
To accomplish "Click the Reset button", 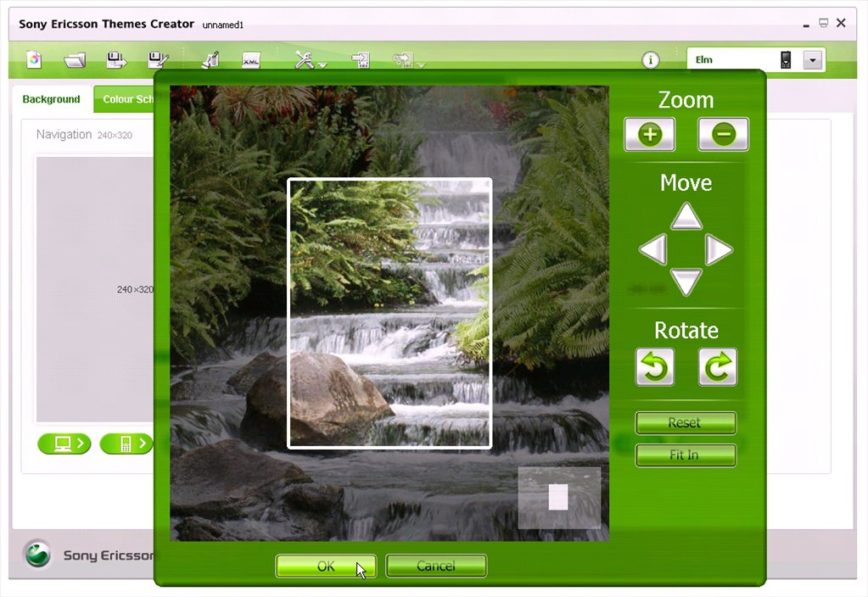I will [686, 422].
